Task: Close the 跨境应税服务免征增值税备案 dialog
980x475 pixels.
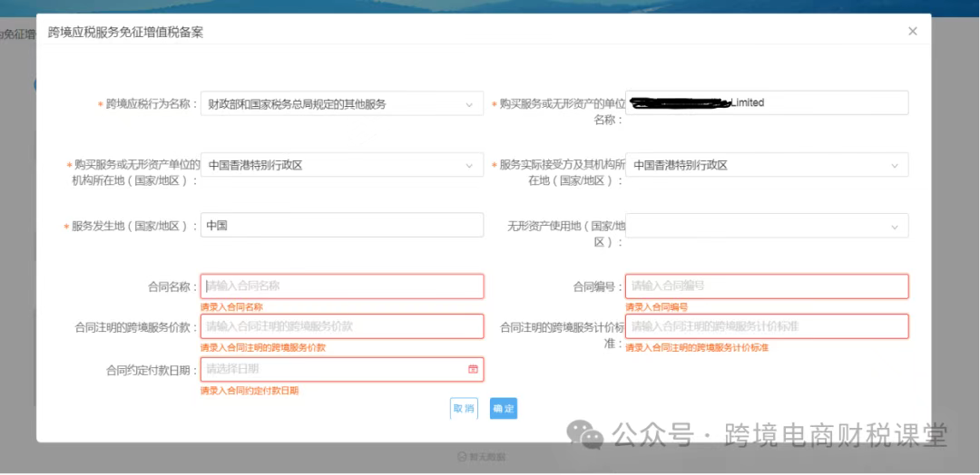Action: pos(913,31)
